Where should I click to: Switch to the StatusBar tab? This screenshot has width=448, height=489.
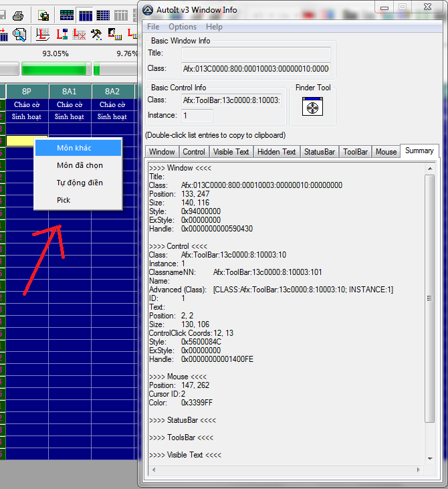[320, 152]
